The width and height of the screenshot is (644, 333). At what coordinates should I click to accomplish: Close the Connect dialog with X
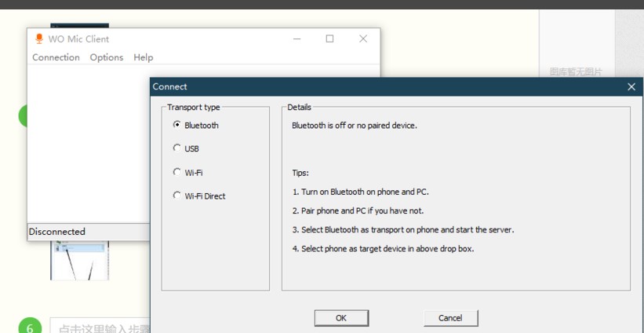pos(631,86)
